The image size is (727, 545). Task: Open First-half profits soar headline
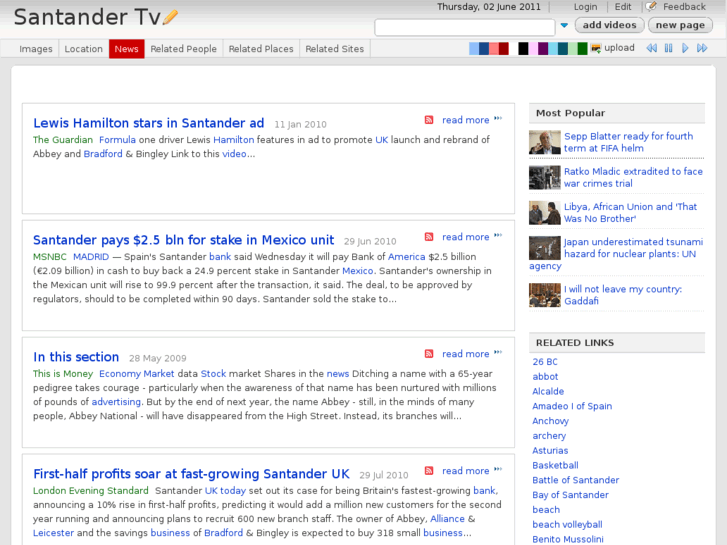click(x=191, y=474)
